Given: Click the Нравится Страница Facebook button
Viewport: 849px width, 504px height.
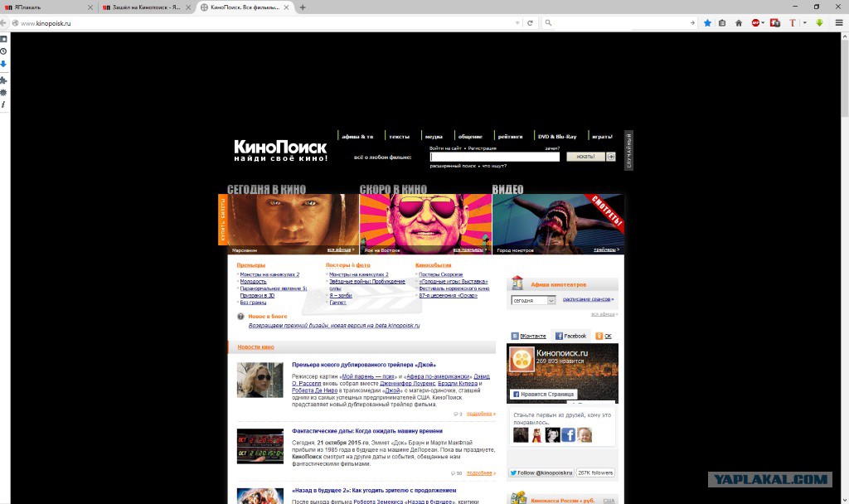Looking at the screenshot, I should [x=543, y=394].
